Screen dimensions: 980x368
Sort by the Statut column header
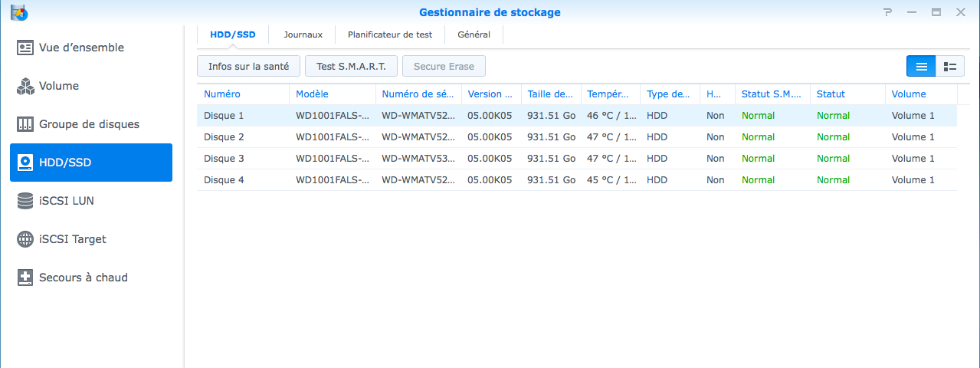[x=831, y=94]
